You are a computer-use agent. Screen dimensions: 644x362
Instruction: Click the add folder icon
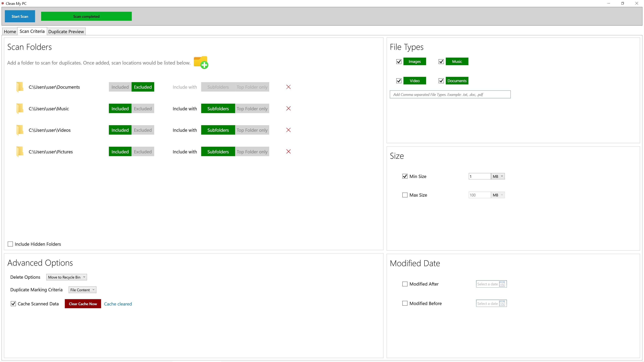pyautogui.click(x=201, y=62)
